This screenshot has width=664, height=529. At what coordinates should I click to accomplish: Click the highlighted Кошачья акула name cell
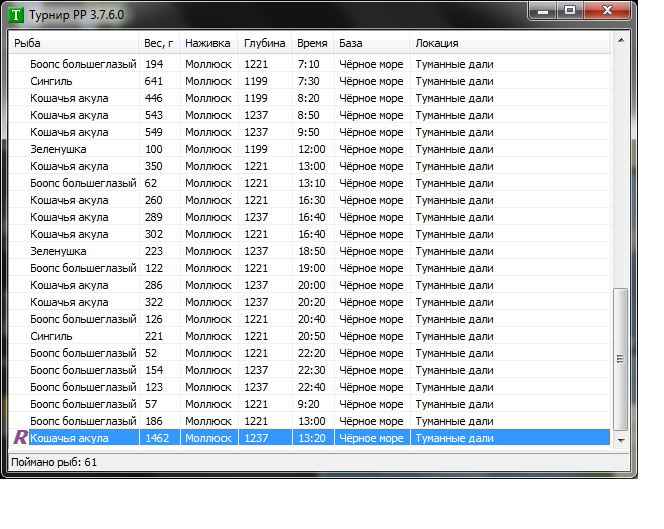pos(69,438)
